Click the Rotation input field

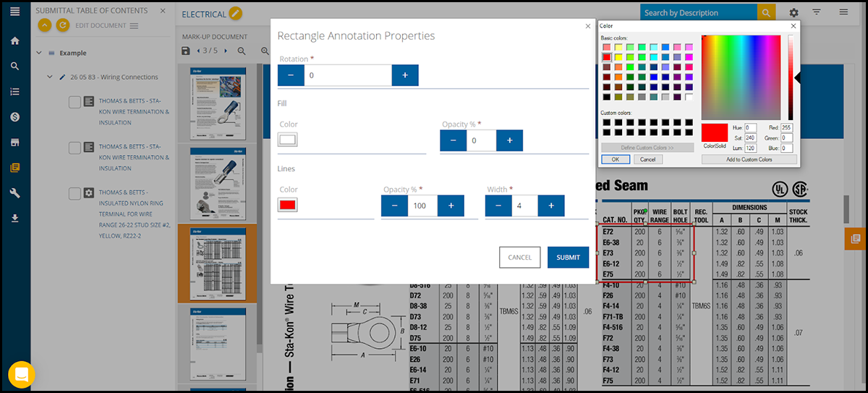click(348, 75)
